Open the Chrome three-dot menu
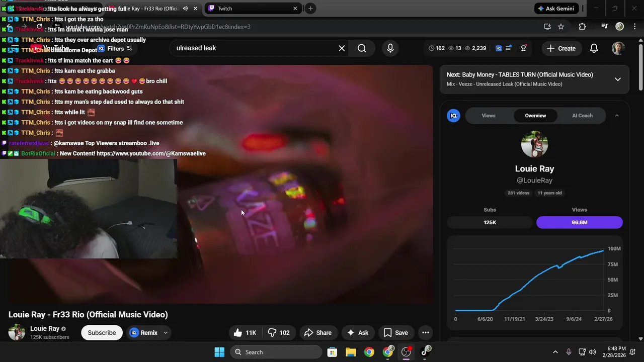644x362 pixels. pyautogui.click(x=635, y=27)
